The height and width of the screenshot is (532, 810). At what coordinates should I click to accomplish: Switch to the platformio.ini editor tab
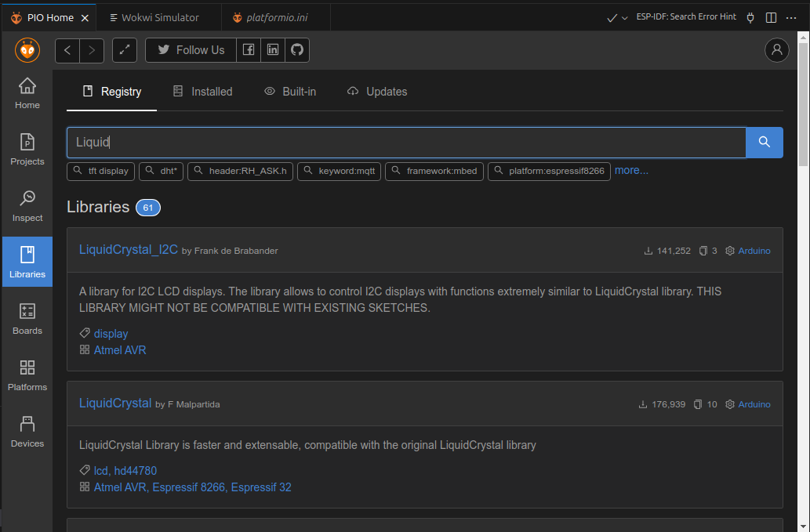click(271, 17)
